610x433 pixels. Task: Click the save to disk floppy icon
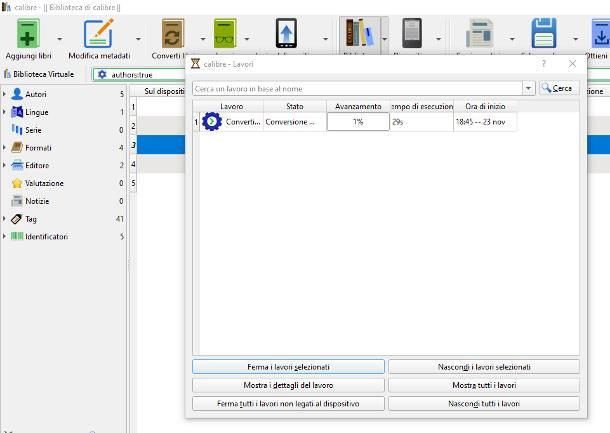click(x=544, y=33)
